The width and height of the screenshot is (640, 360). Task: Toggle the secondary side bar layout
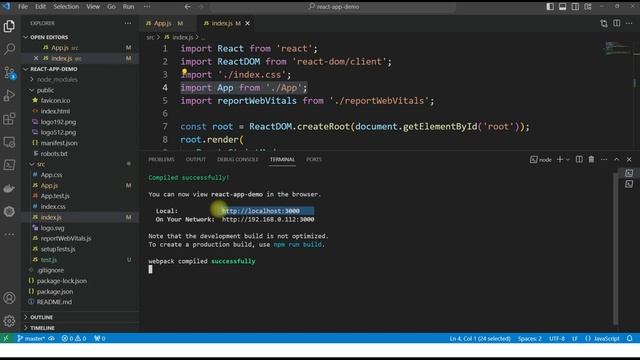pos(575,7)
